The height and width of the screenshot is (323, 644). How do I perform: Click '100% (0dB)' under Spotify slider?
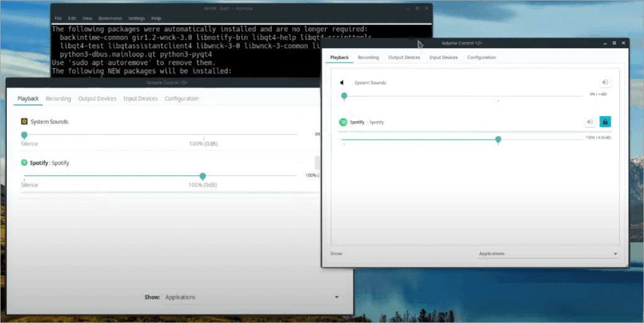[203, 185]
